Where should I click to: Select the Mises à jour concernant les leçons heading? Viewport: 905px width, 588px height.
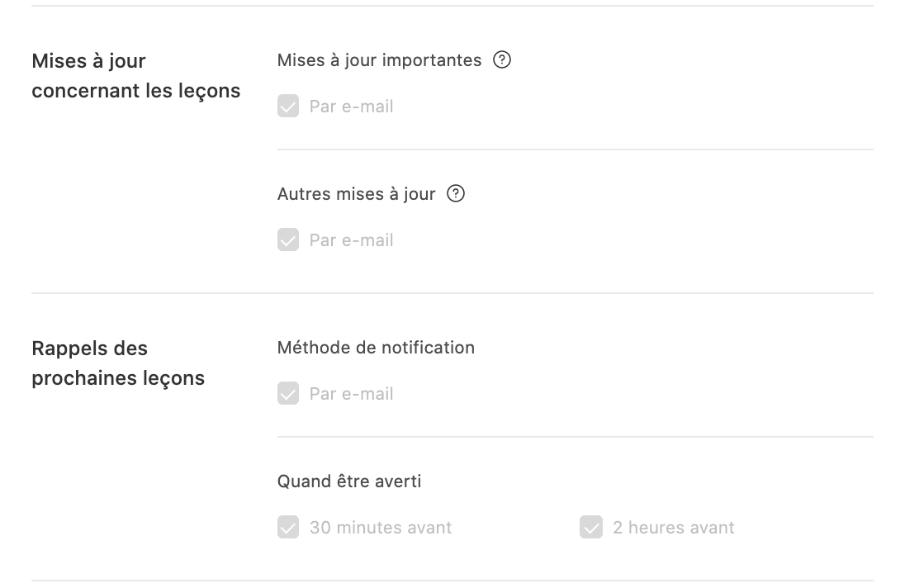coord(136,76)
